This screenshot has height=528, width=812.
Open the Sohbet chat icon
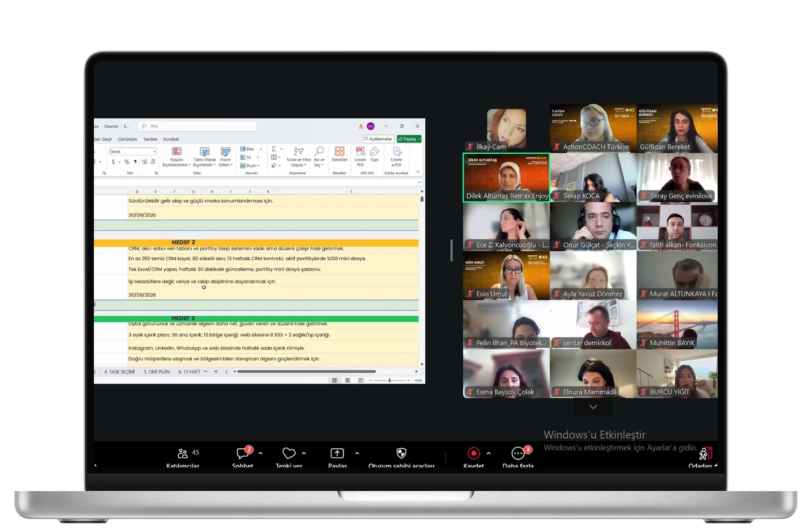click(243, 453)
